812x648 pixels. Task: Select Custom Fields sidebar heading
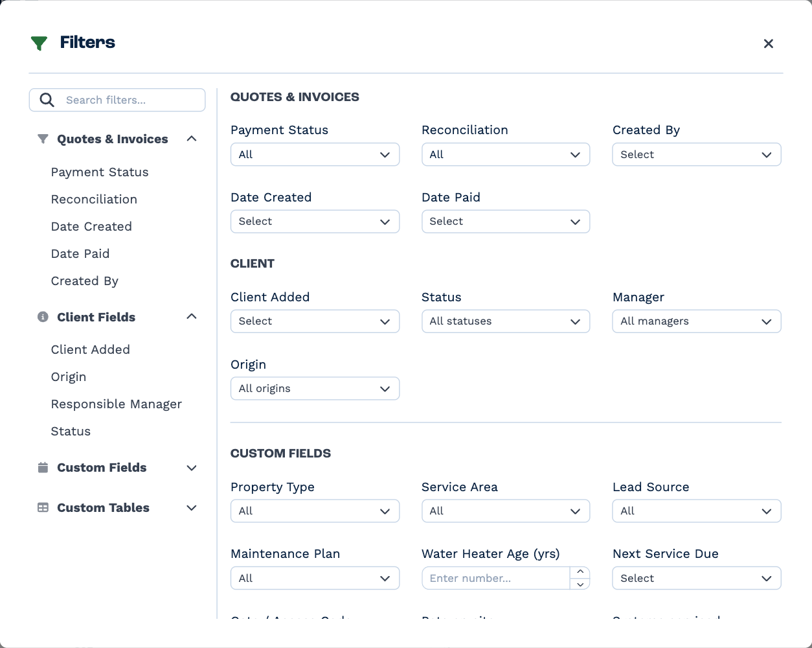click(102, 468)
